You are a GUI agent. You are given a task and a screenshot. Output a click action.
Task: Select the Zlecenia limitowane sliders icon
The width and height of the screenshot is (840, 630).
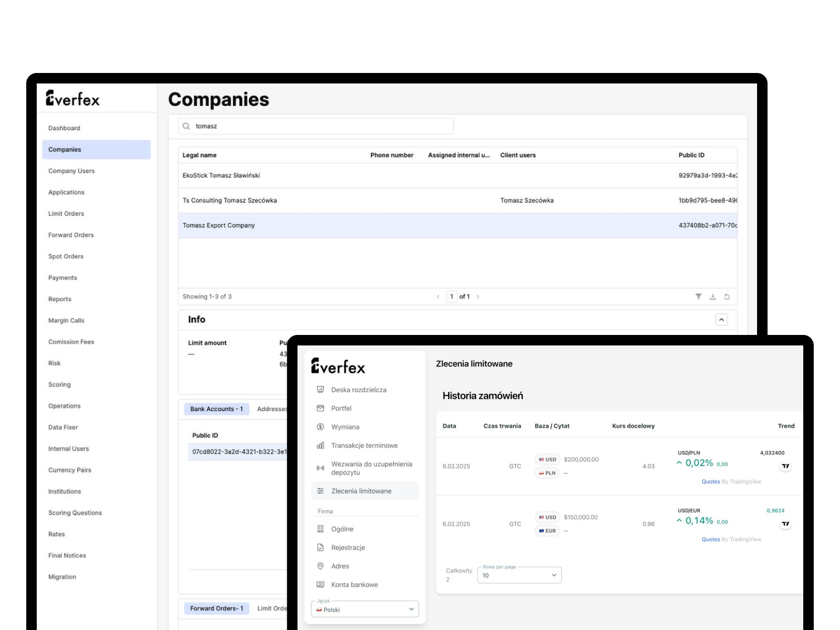tap(320, 491)
